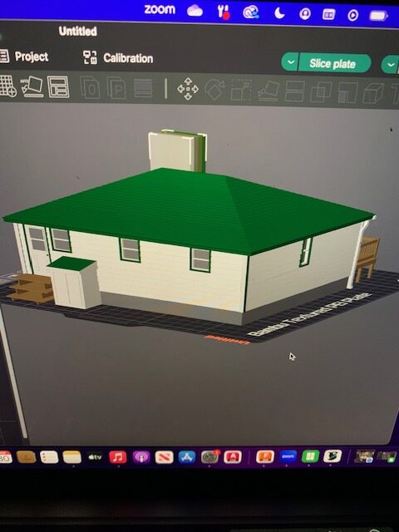
Task: Click the Variable layer height icon
Action: 143,89
